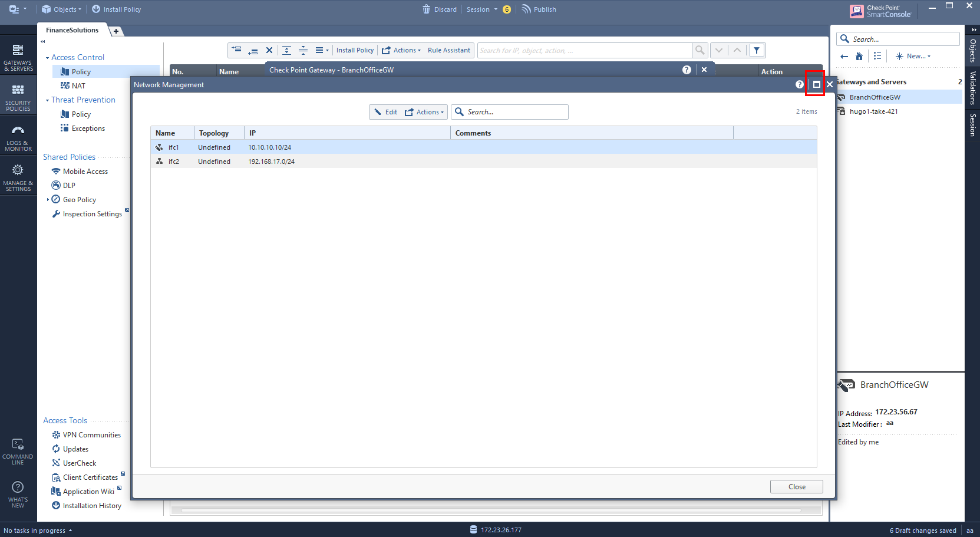This screenshot has height=537, width=980.
Task: Add rule above toolbar icon
Action: tap(236, 50)
